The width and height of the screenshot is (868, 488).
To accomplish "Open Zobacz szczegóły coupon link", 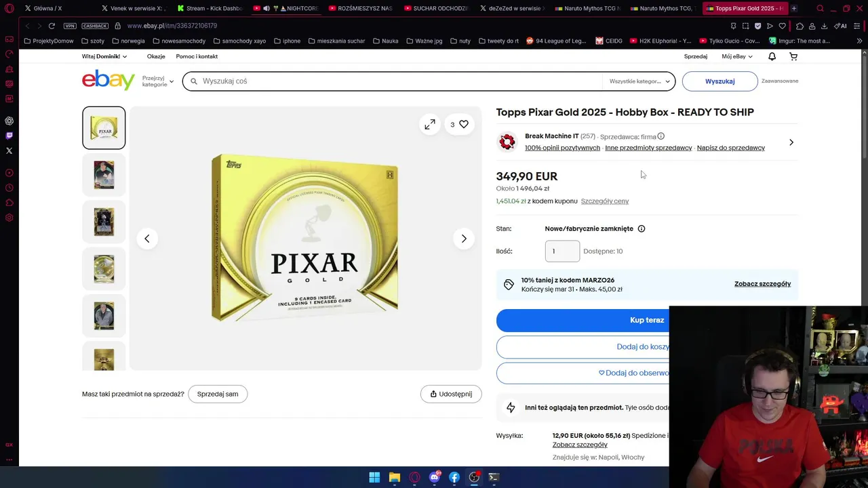I will pyautogui.click(x=762, y=284).
